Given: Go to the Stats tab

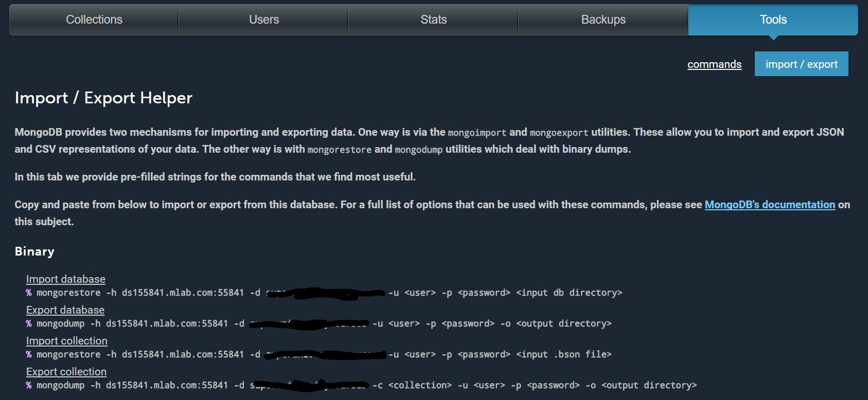Looking at the screenshot, I should click(433, 20).
